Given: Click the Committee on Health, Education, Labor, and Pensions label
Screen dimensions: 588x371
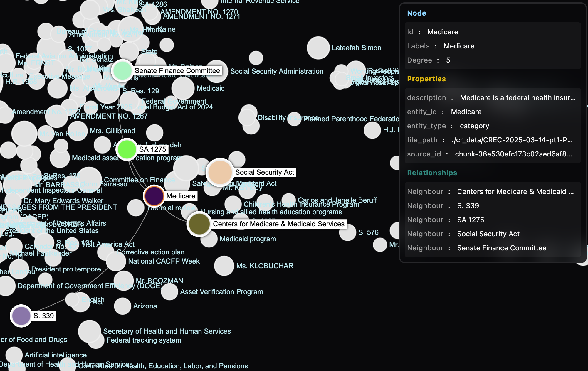Looking at the screenshot, I should tap(163, 366).
